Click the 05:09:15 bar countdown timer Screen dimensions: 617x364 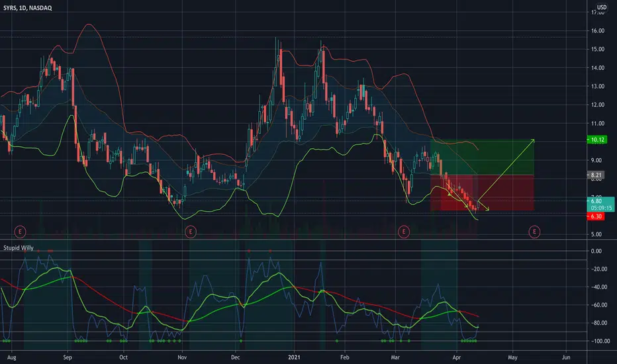click(x=601, y=208)
